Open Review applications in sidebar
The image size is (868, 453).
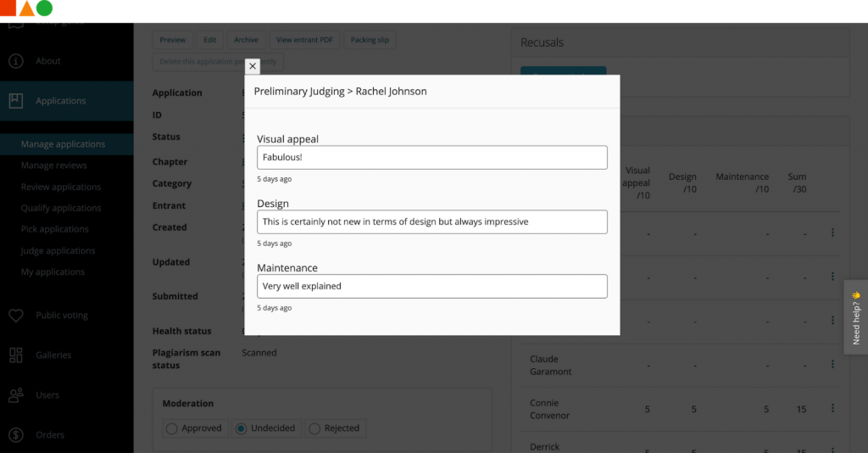point(61,187)
